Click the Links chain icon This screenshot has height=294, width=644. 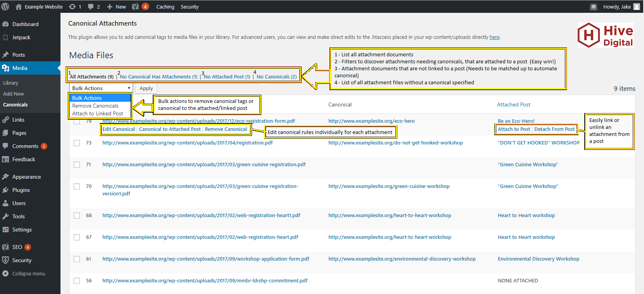pos(5,120)
